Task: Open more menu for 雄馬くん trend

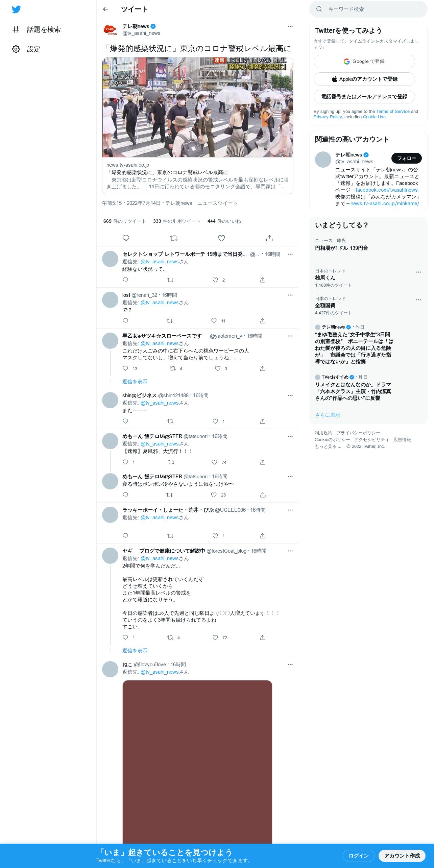Action: click(x=418, y=272)
